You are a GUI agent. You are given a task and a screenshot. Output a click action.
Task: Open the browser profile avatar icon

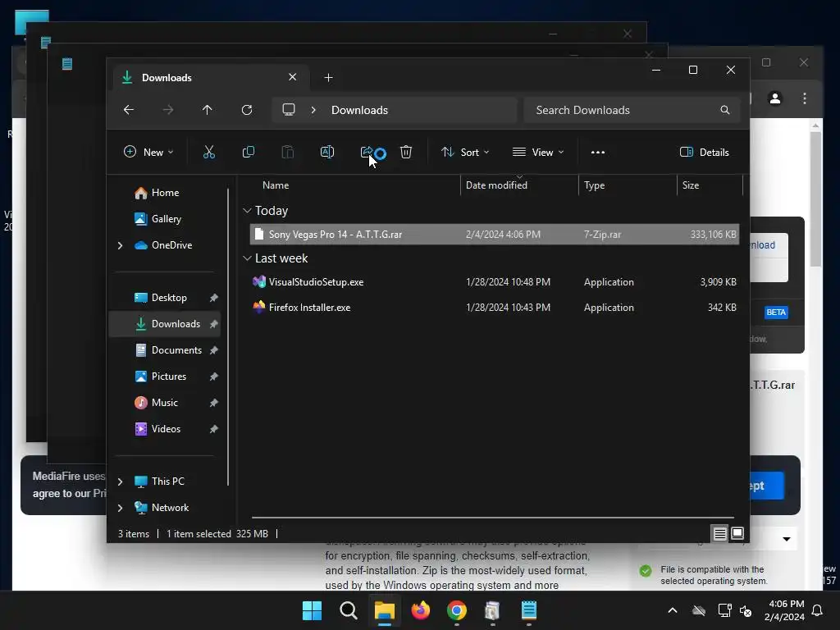774,98
